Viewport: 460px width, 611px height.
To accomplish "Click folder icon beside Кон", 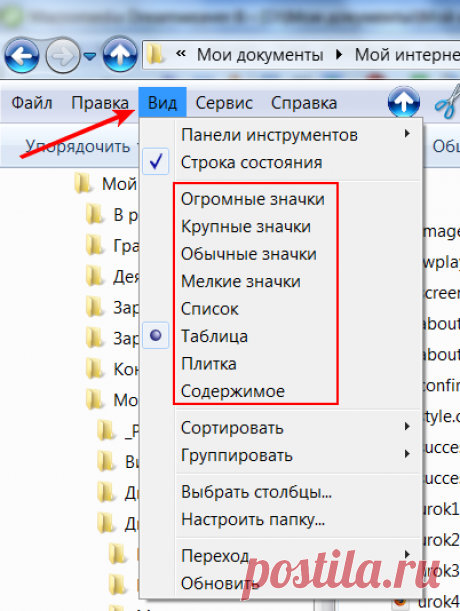I will click(x=95, y=369).
